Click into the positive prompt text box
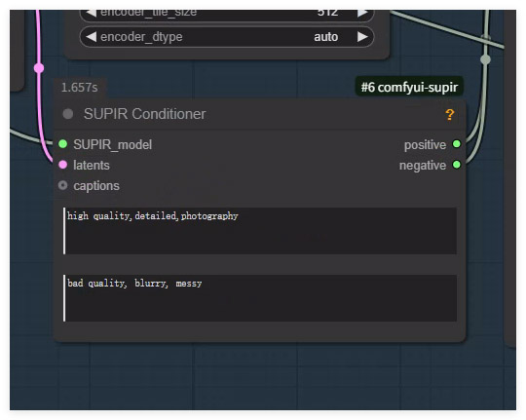Image resolution: width=526 pixels, height=420 pixels. (260, 231)
